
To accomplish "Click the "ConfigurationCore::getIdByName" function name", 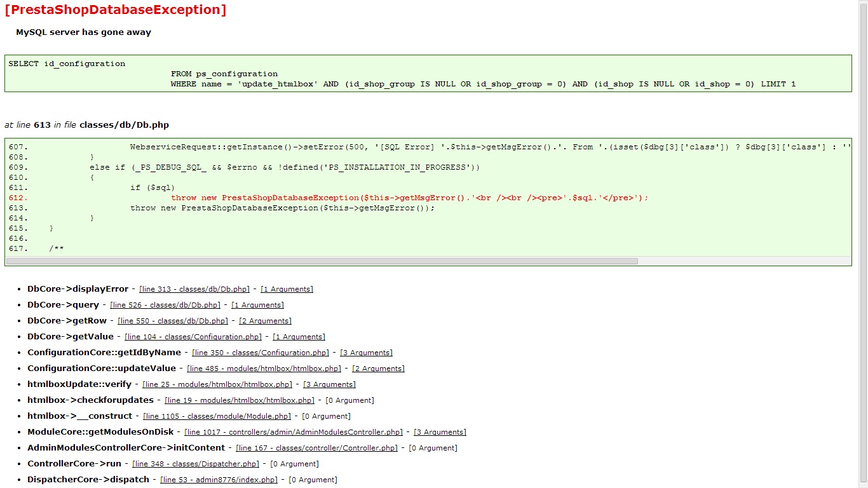I will 104,353.
